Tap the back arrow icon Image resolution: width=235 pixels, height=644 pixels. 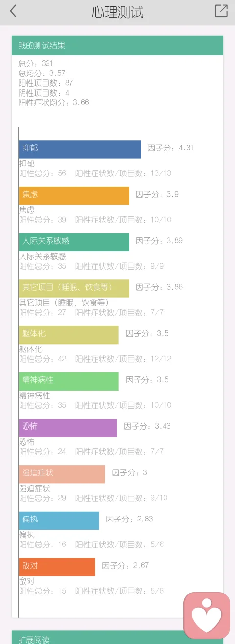coord(13,11)
